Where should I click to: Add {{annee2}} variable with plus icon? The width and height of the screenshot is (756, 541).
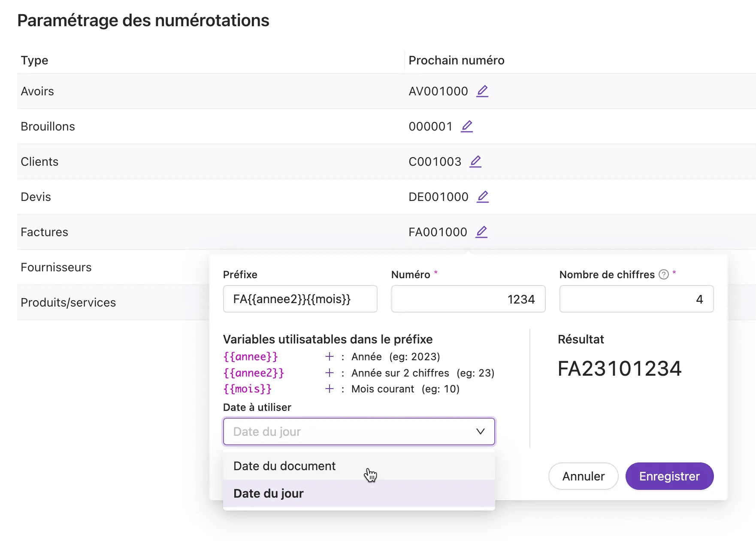click(330, 373)
